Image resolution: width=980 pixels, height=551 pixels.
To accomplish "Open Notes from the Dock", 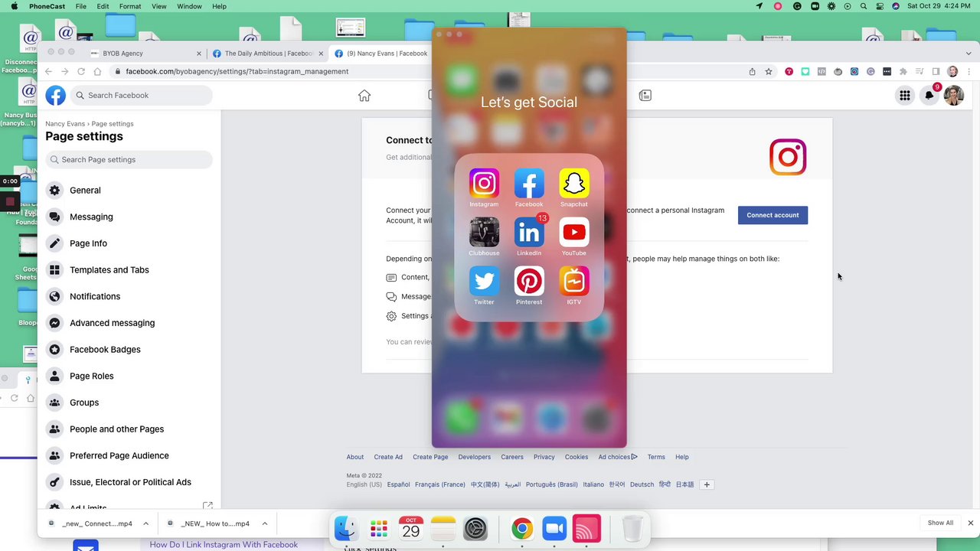I will (x=443, y=529).
